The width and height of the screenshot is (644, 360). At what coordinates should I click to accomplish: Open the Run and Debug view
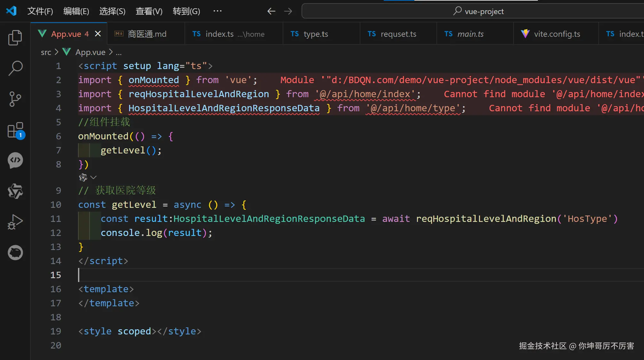click(x=15, y=222)
